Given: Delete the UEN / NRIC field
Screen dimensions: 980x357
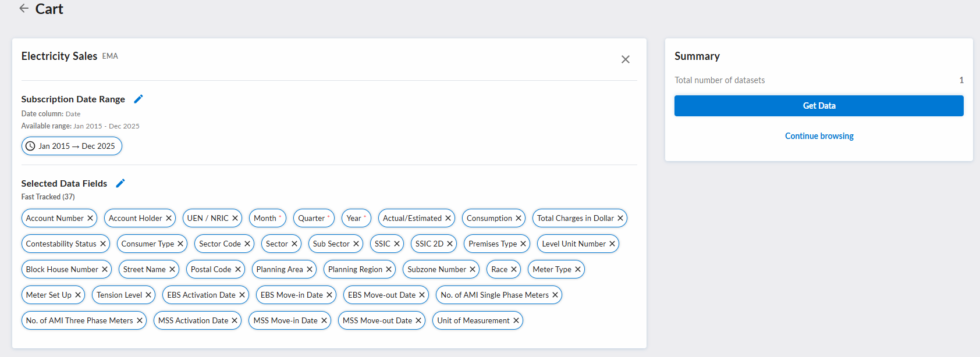Looking at the screenshot, I should click(x=235, y=218).
